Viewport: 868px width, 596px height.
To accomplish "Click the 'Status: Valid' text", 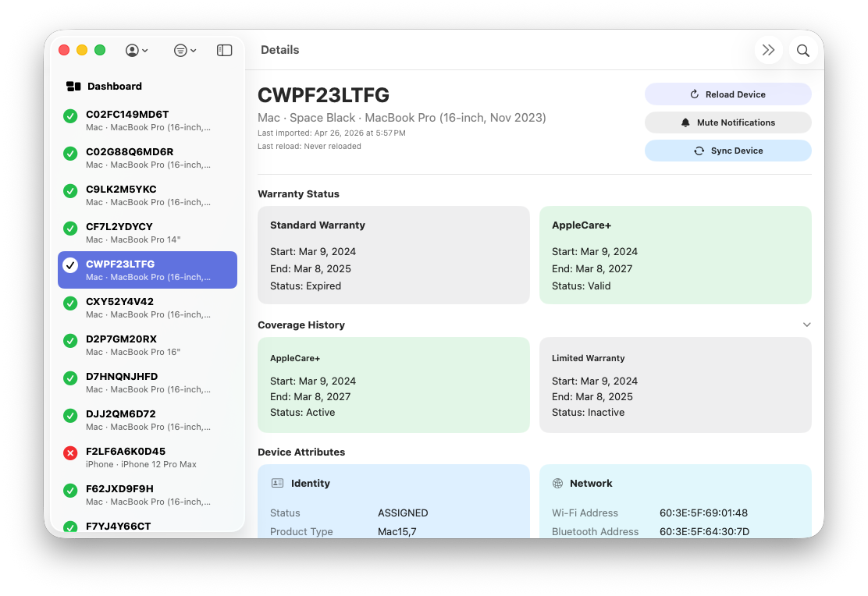I will (582, 286).
